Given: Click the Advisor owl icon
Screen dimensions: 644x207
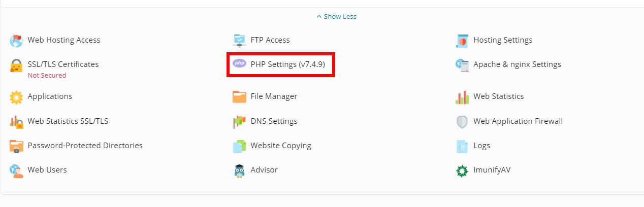Looking at the screenshot, I should (x=239, y=170).
